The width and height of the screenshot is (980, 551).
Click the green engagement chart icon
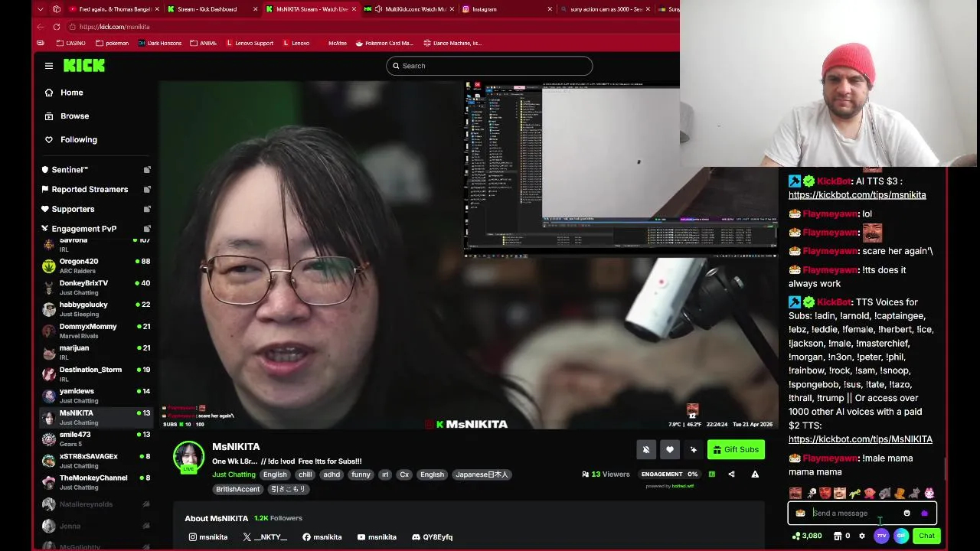pos(711,474)
